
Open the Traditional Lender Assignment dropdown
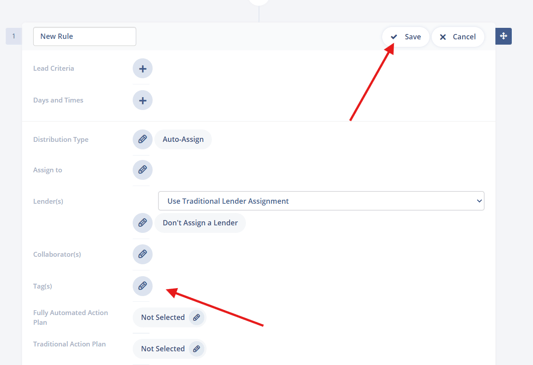click(321, 201)
